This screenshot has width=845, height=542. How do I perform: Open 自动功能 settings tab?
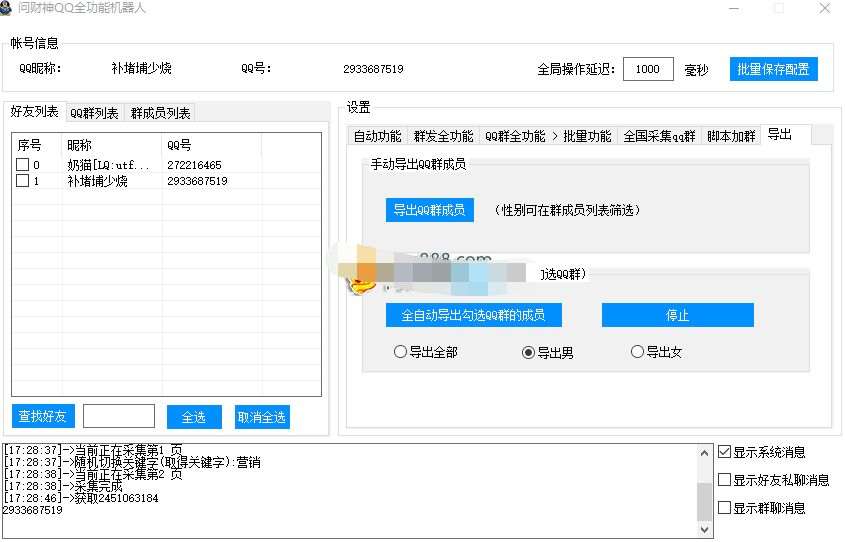[x=377, y=136]
